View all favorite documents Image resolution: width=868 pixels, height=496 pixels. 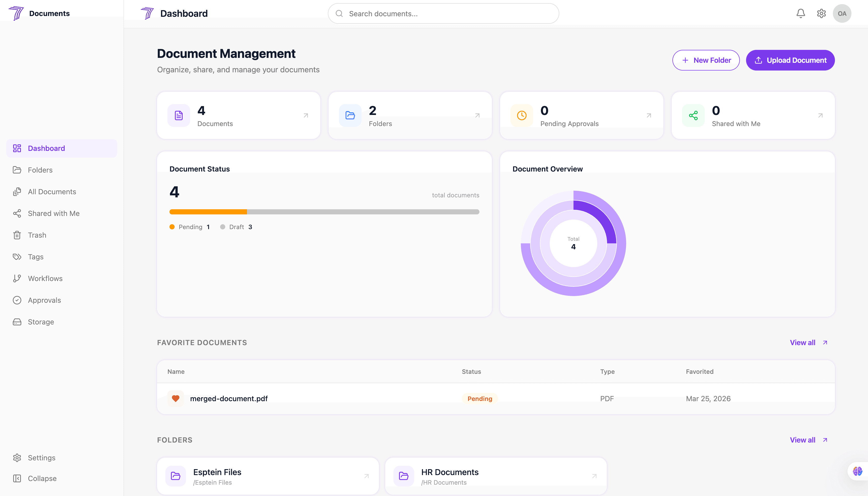(x=809, y=343)
